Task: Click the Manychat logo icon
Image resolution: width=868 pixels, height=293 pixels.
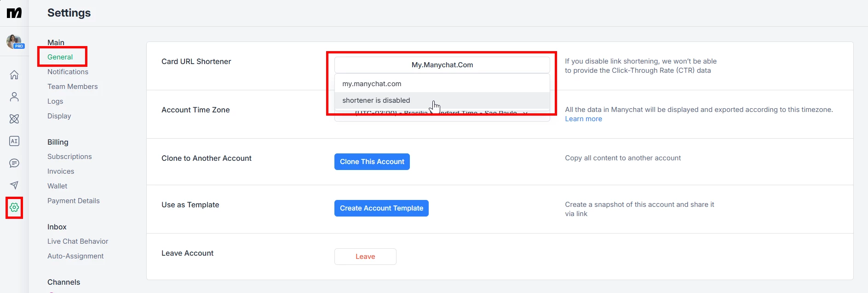Action: [14, 12]
